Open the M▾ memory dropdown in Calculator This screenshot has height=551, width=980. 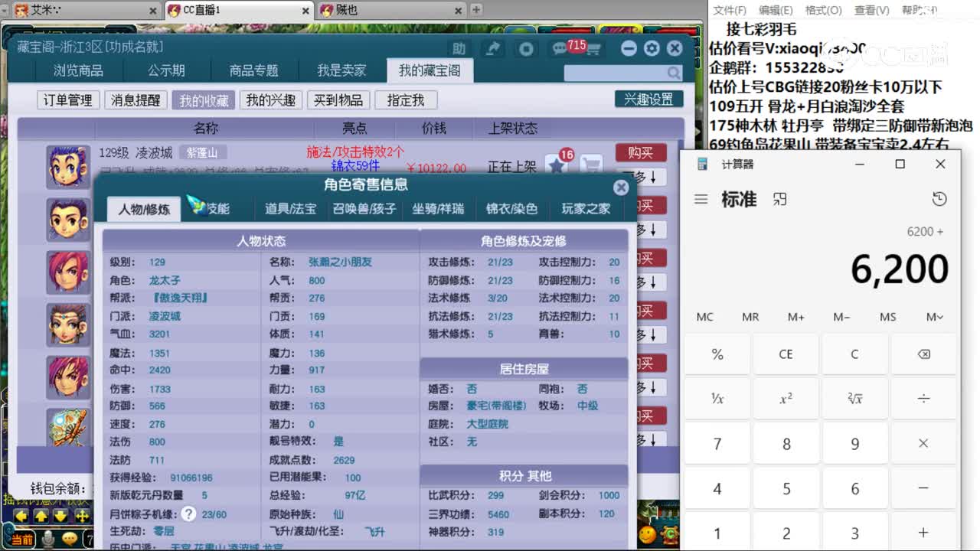point(936,317)
